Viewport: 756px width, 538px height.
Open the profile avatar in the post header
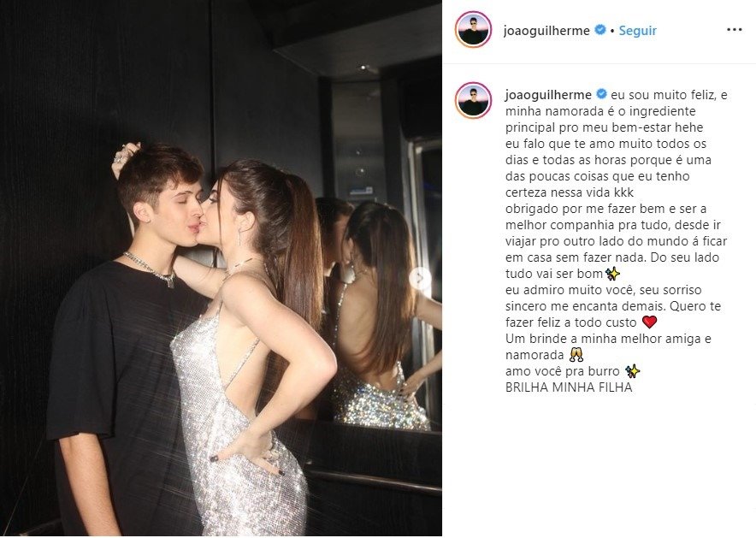(474, 30)
